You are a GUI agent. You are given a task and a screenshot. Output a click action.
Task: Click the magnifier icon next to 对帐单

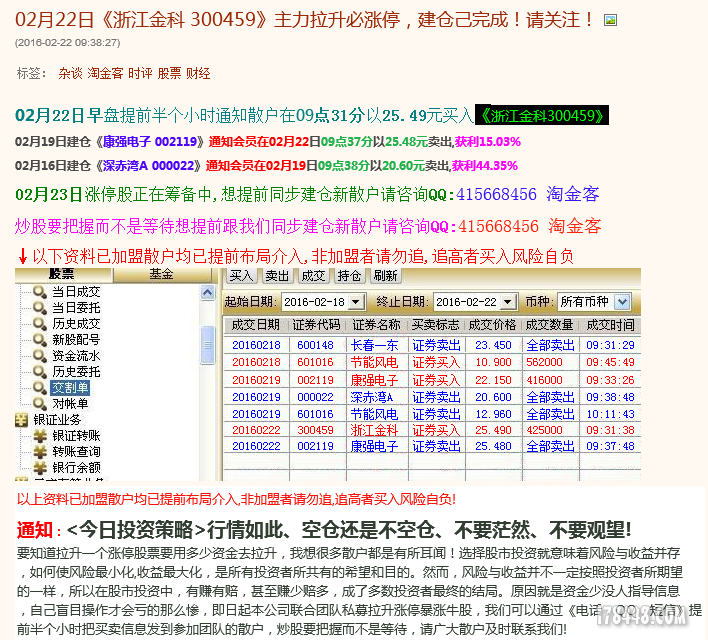(40, 403)
